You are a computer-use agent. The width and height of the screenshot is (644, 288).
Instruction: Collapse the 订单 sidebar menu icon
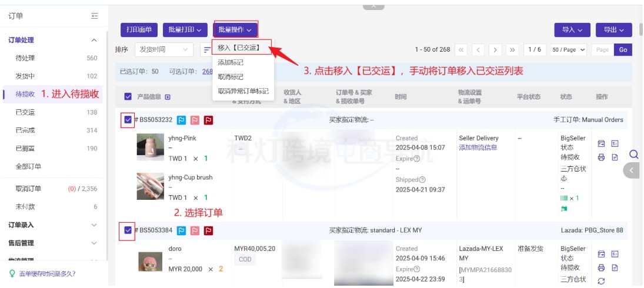click(x=95, y=16)
